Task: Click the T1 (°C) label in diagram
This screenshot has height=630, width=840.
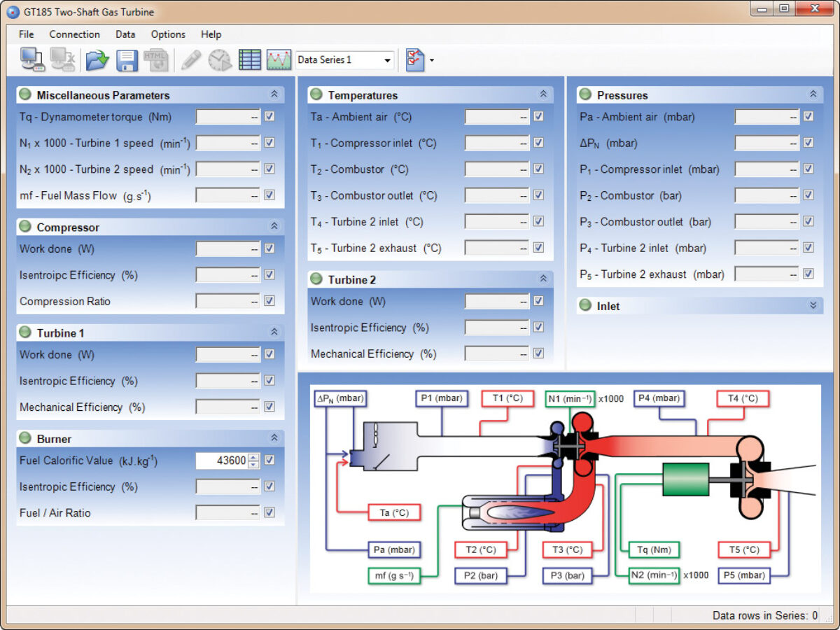Action: pyautogui.click(x=507, y=398)
